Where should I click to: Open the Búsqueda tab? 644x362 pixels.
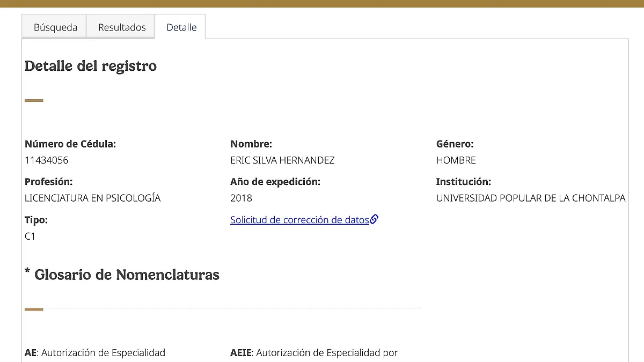55,27
